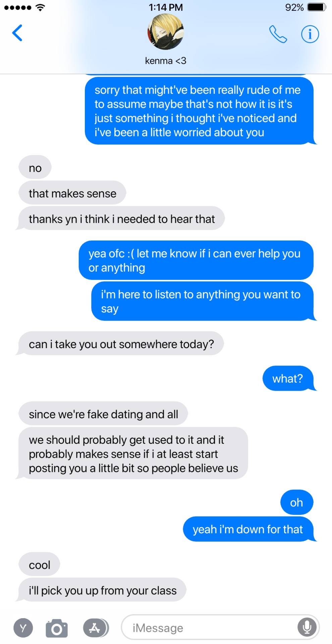Tap the "cool" message bubble

(x=39, y=565)
